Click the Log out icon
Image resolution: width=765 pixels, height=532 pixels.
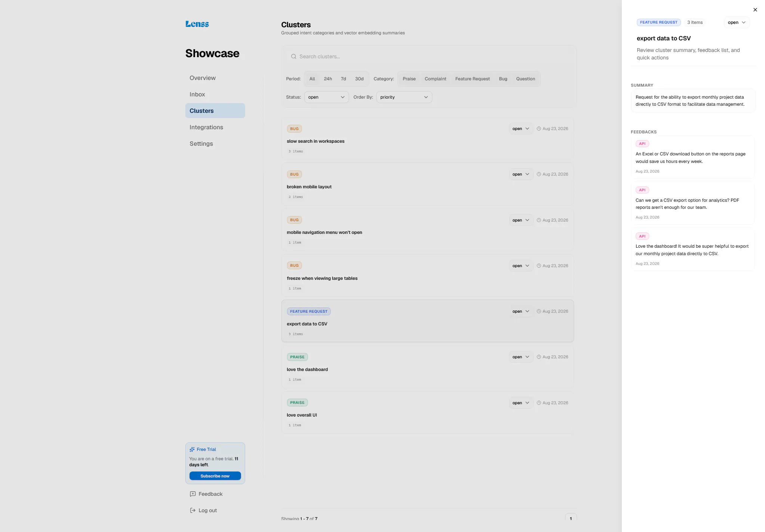tap(193, 510)
